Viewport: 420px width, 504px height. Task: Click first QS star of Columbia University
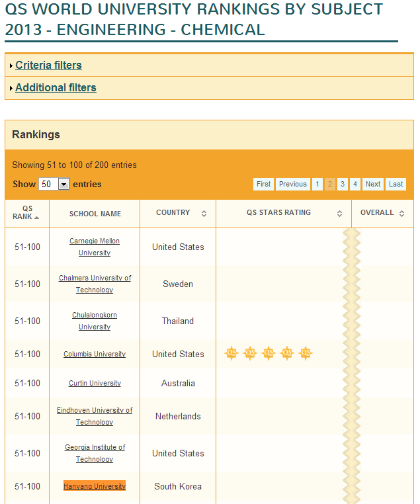pos(231,354)
